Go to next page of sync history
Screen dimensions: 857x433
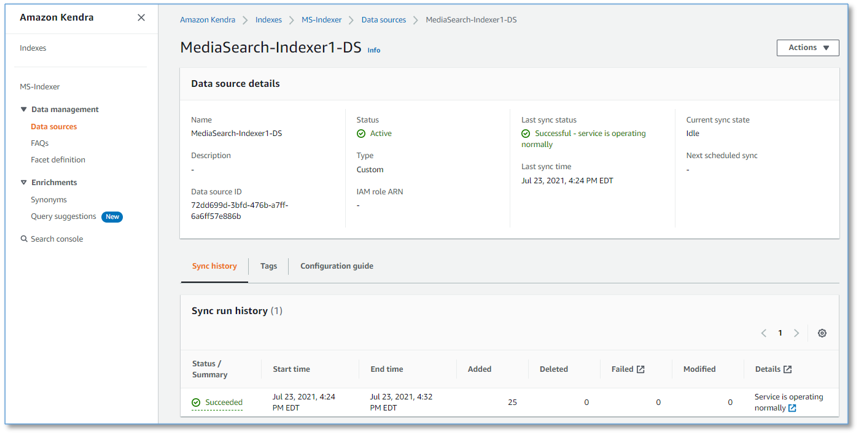pyautogui.click(x=796, y=333)
